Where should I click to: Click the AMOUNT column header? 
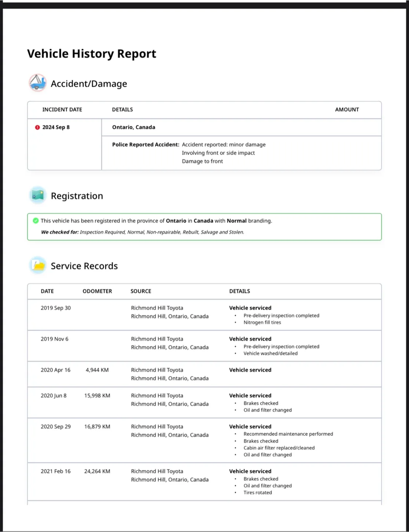pyautogui.click(x=347, y=110)
